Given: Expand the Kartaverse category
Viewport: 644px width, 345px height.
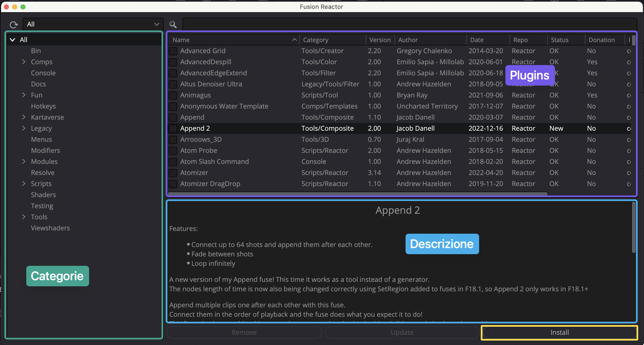Looking at the screenshot, I should [x=24, y=117].
